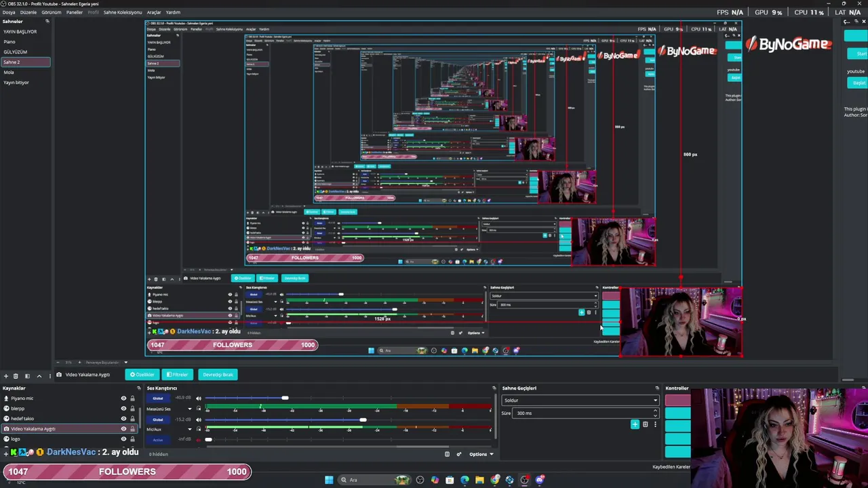This screenshot has height=488, width=868.
Task: Adjust the Masaüstü Ses volume slider handle
Action: (285, 399)
